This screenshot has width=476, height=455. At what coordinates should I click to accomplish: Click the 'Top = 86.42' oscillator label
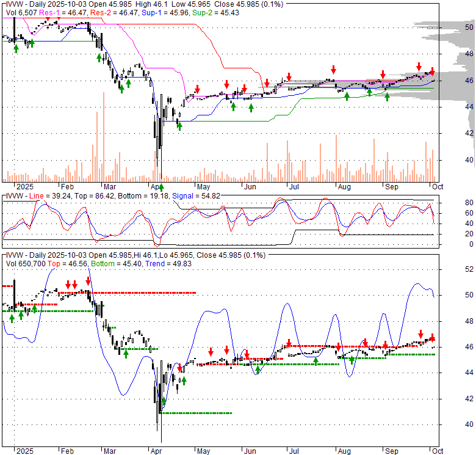click(x=94, y=196)
